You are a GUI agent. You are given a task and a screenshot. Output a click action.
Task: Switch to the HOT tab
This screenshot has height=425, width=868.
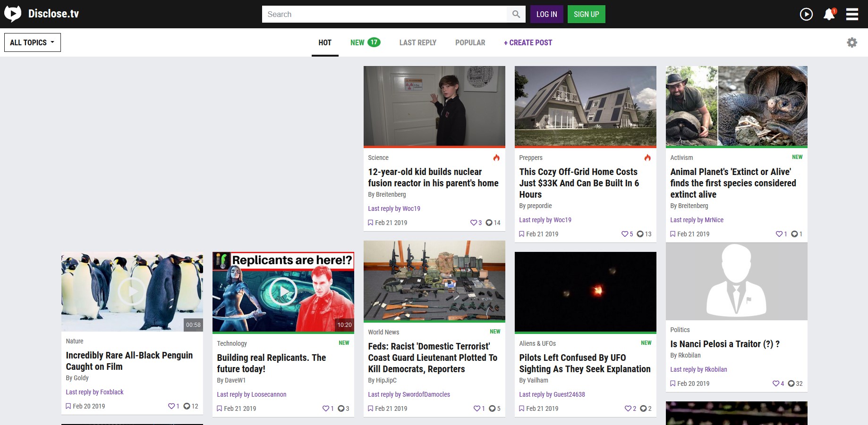coord(325,42)
